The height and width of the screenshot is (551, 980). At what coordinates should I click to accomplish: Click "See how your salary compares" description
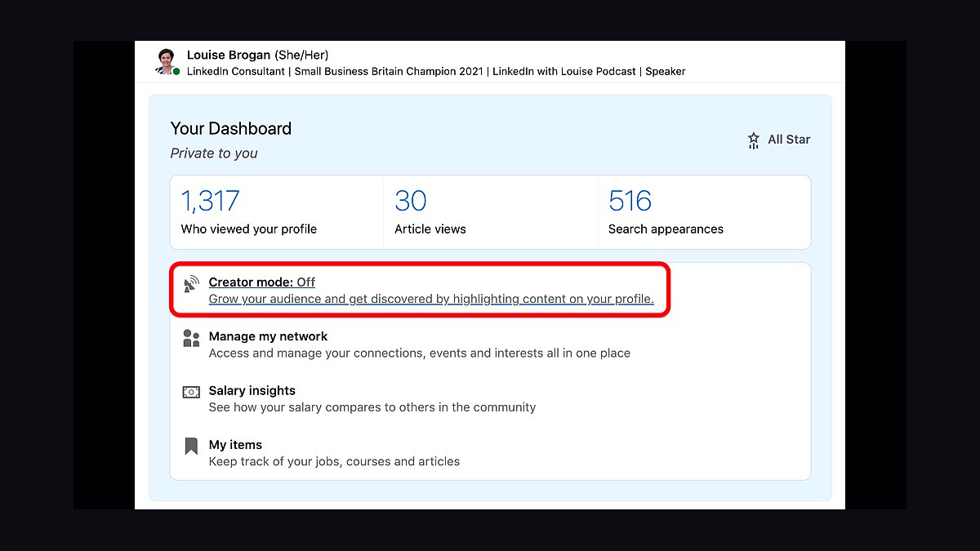pos(372,407)
